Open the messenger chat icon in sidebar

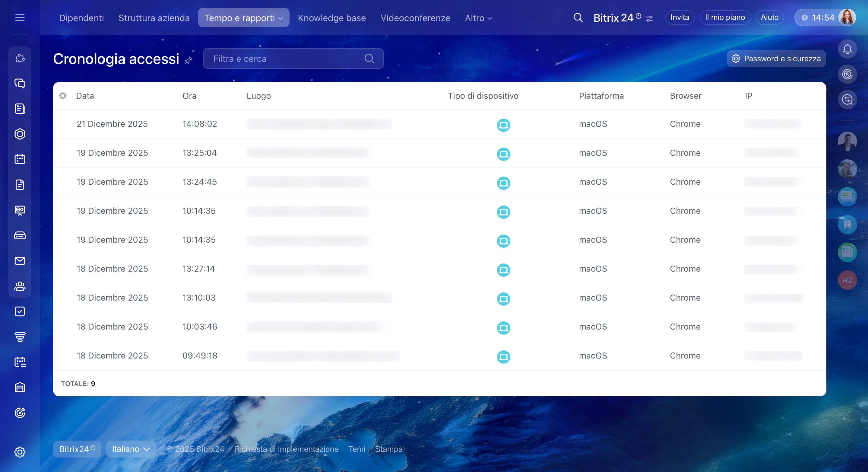tap(20, 83)
